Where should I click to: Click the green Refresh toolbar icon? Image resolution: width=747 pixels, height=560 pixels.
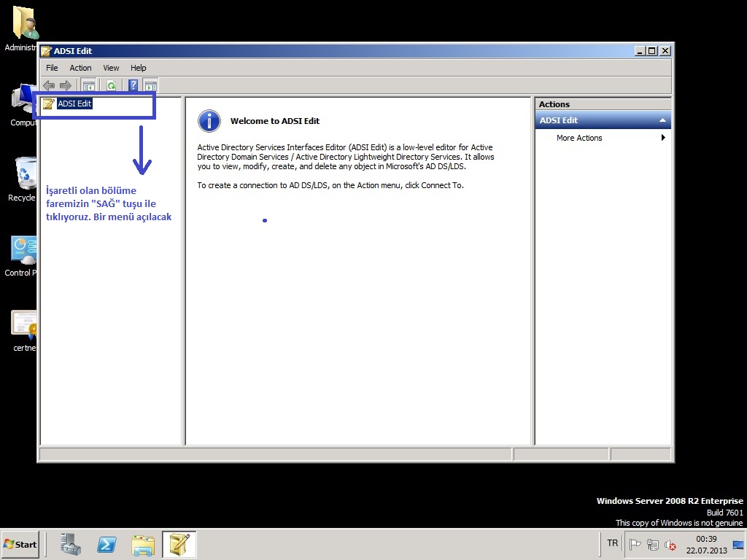click(x=112, y=86)
